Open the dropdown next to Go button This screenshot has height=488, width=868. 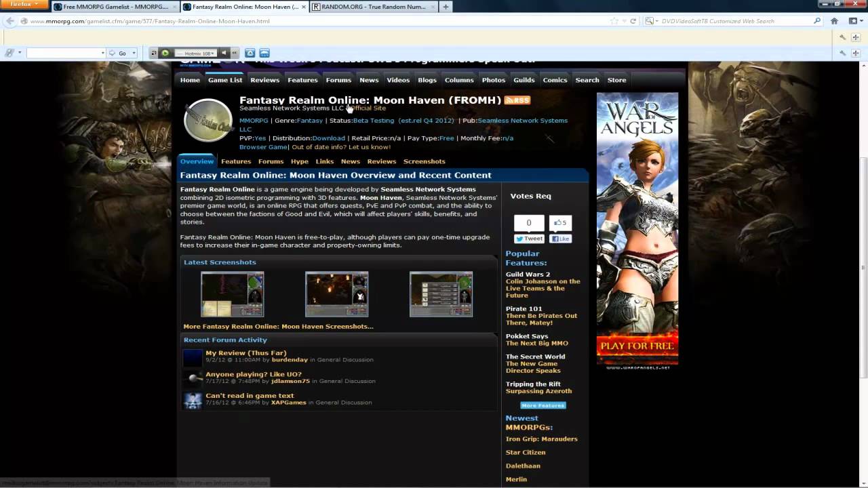[x=134, y=53]
